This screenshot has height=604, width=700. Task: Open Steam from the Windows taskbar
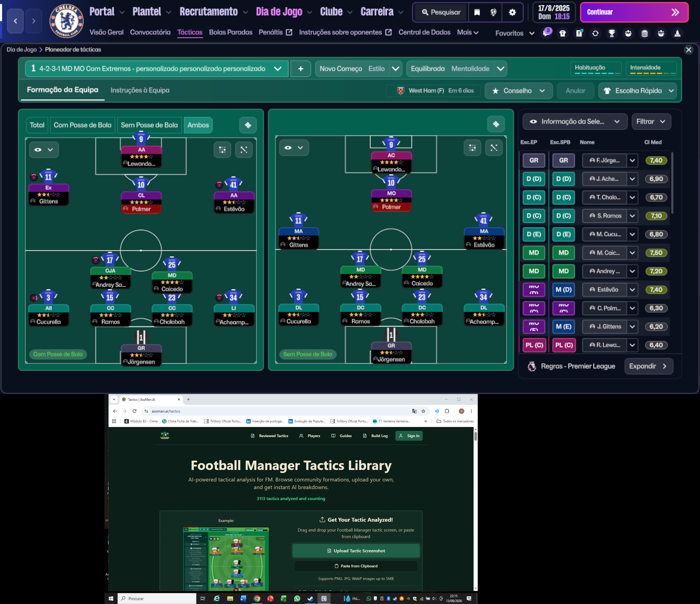pos(310,598)
